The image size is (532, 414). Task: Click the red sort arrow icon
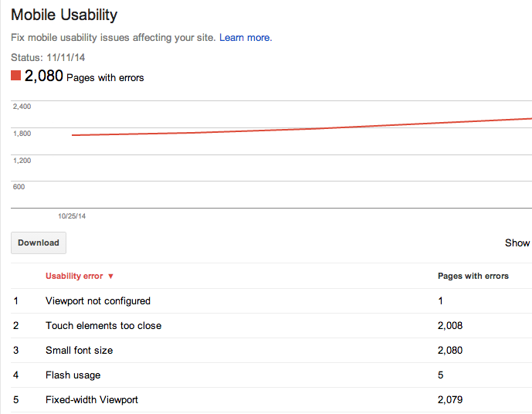(111, 277)
